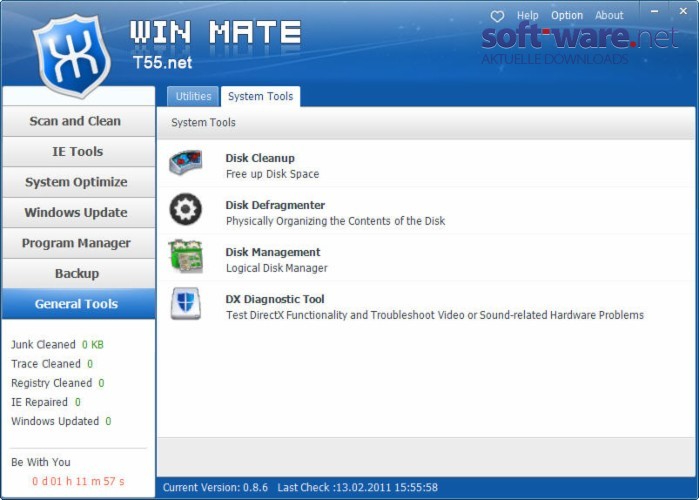Viewport: 699px width, 500px height.
Task: Open the Windows Update section
Action: (x=78, y=213)
